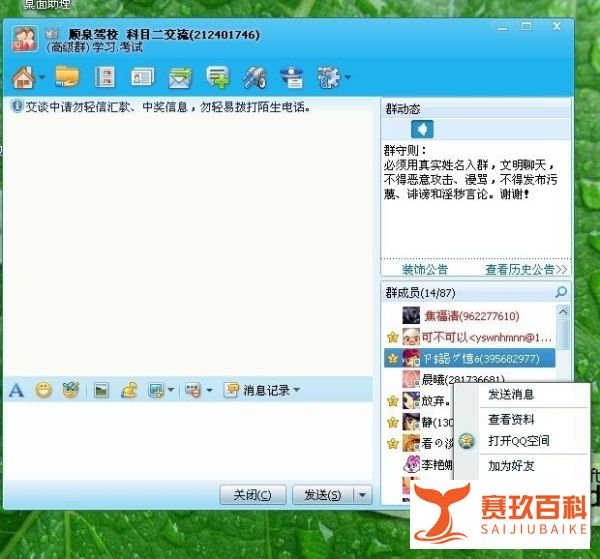This screenshot has width=600, height=559.
Task: Open the 装饰公告 link
Action: 425,270
